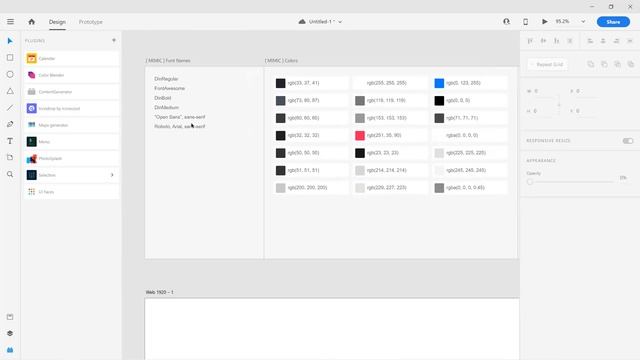The height and width of the screenshot is (360, 640).
Task: Open the invite user profile icon
Action: [x=507, y=22]
